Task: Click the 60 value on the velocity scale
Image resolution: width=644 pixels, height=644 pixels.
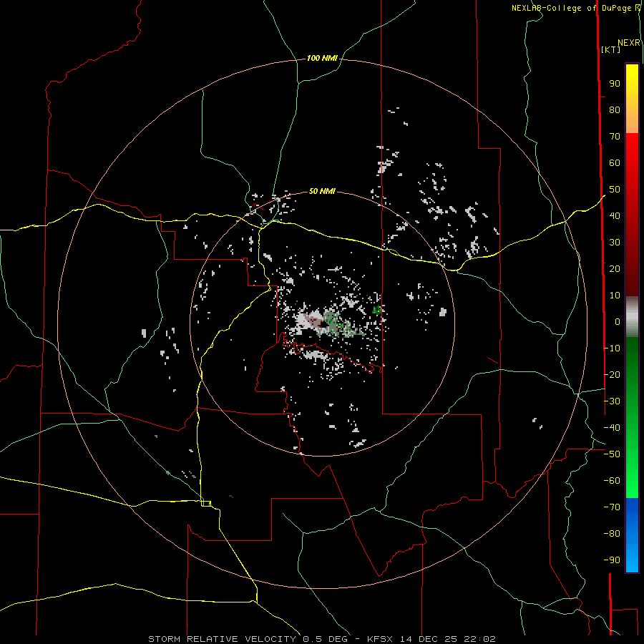Action: click(x=615, y=163)
